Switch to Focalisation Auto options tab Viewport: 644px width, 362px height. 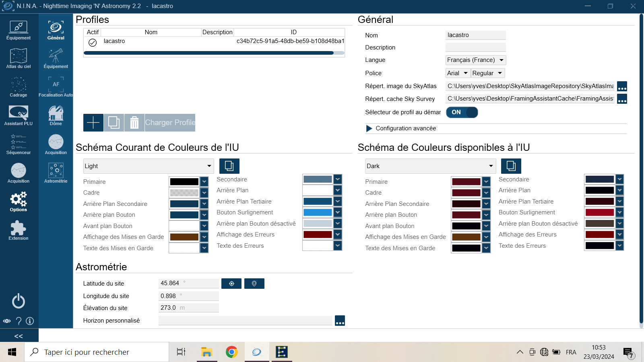pos(56,87)
